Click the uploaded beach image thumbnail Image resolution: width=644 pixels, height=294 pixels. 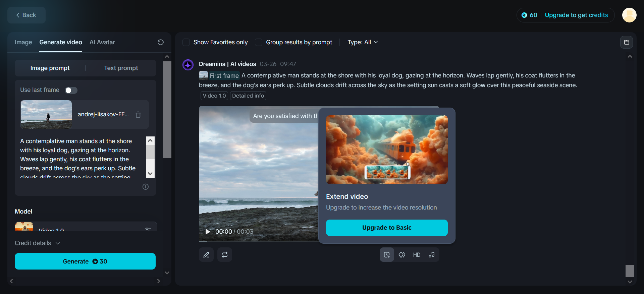pyautogui.click(x=46, y=114)
